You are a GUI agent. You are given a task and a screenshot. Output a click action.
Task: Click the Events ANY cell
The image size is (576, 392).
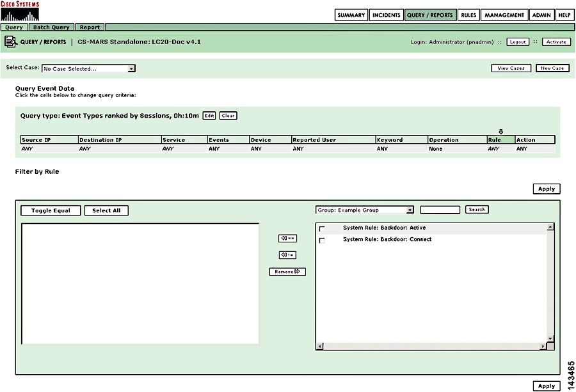click(x=228, y=148)
